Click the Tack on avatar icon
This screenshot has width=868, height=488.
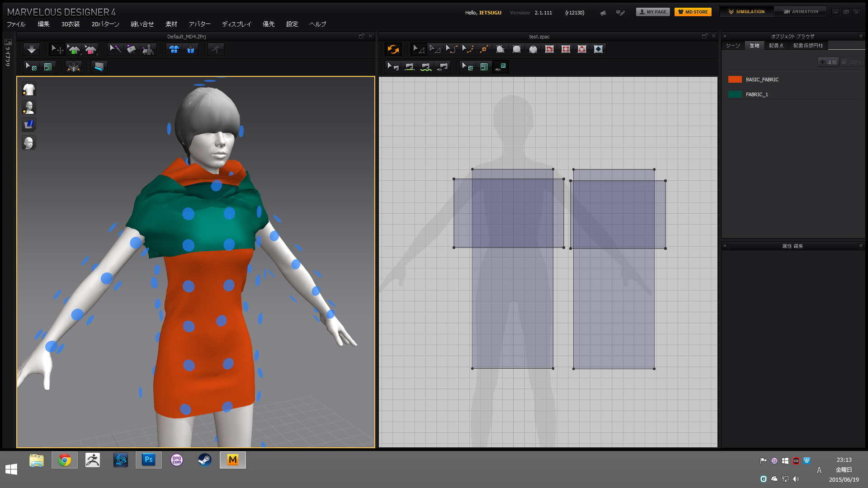click(x=148, y=49)
